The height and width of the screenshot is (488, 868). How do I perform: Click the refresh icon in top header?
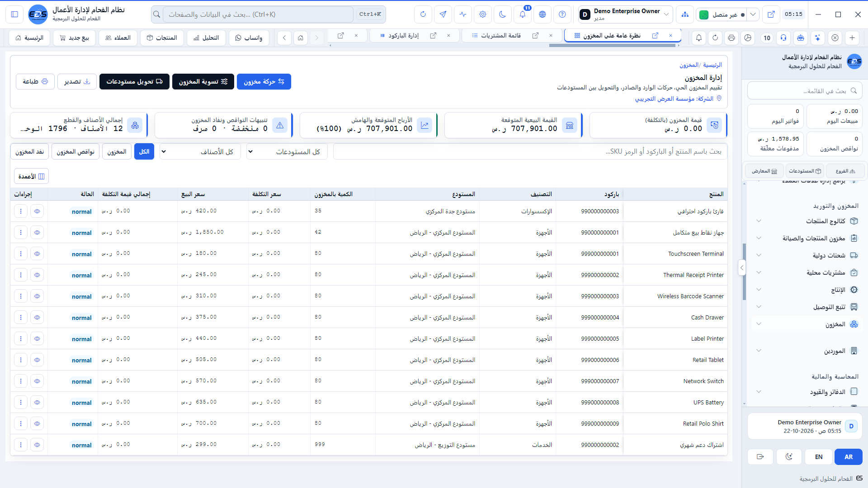click(x=423, y=14)
